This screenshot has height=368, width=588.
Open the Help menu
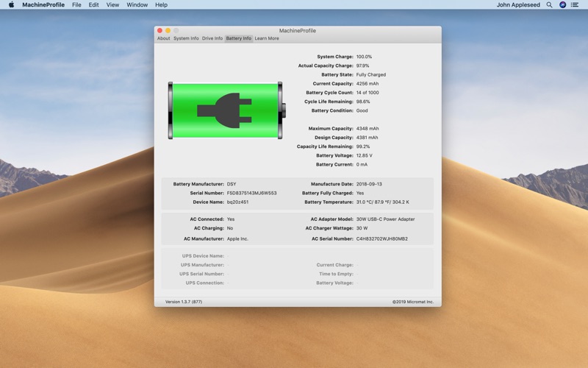[161, 5]
